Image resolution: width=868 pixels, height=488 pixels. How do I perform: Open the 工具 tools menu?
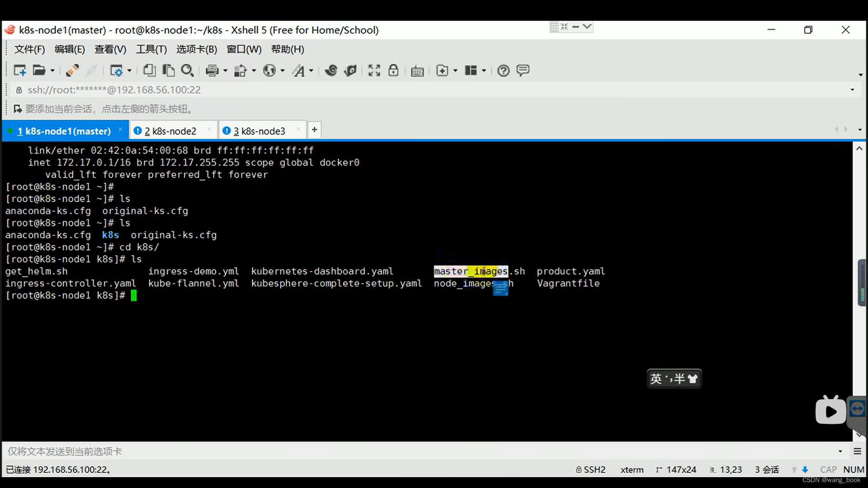click(151, 49)
